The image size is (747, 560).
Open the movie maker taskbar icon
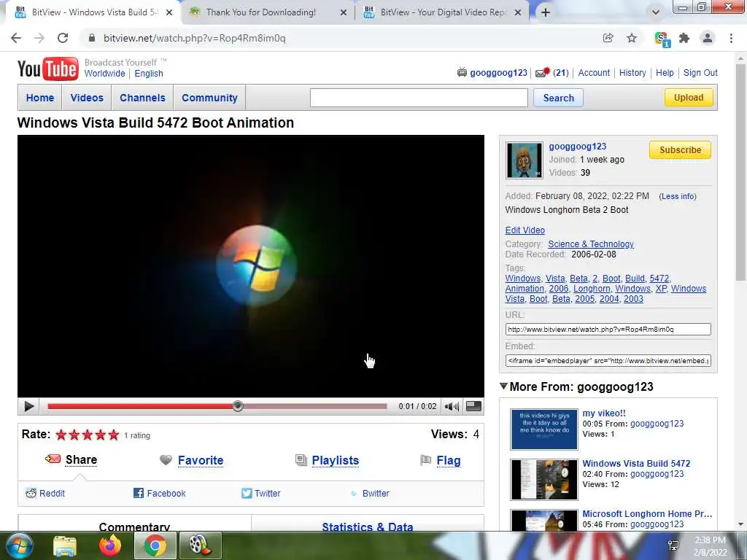[200, 545]
